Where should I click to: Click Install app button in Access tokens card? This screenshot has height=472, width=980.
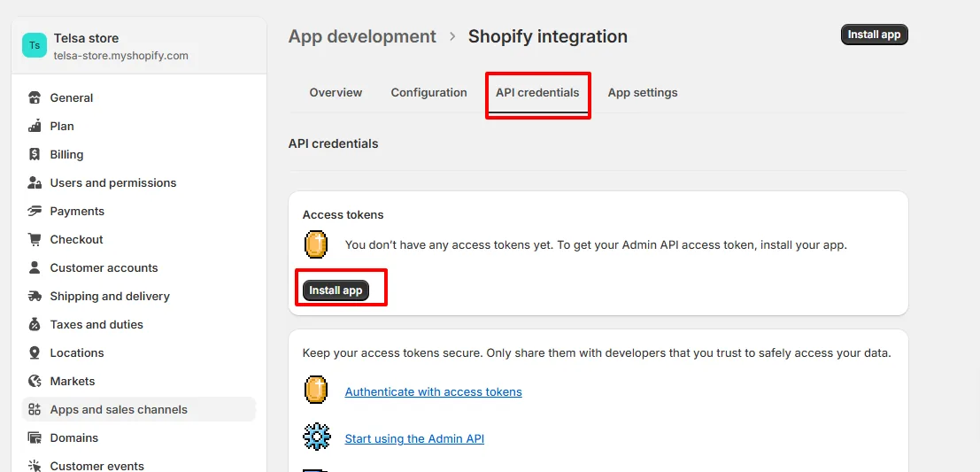click(336, 290)
